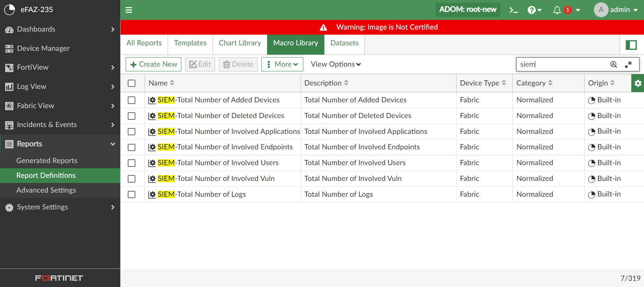Expand the Fabric View menu chevron

pyautogui.click(x=113, y=106)
